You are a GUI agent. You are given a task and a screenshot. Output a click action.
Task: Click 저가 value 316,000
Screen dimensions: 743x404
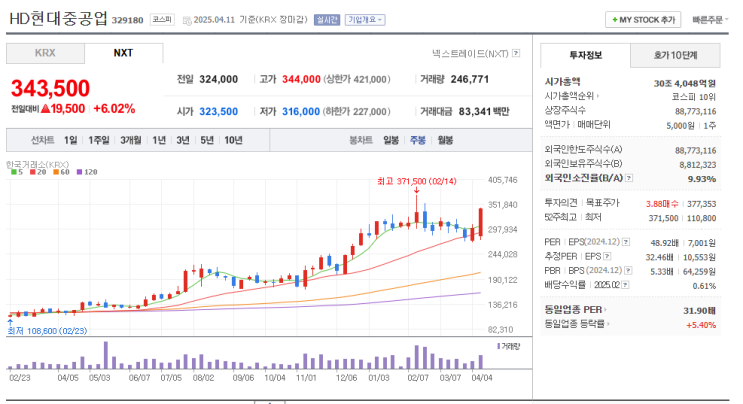[301, 112]
